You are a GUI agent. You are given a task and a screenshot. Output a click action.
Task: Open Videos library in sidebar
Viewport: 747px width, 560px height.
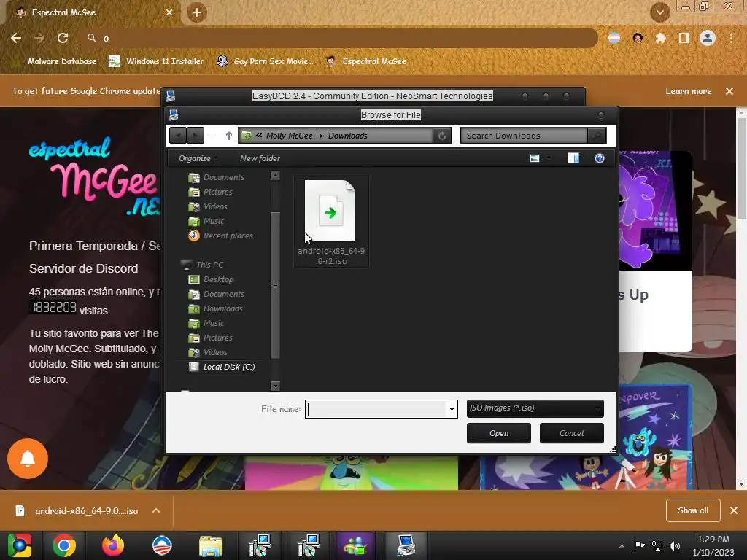pyautogui.click(x=208, y=206)
